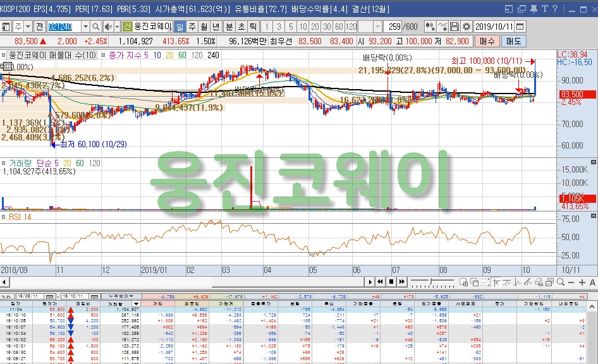Click the line chart add-indicator icon
598x364 pixels.
[442, 27]
